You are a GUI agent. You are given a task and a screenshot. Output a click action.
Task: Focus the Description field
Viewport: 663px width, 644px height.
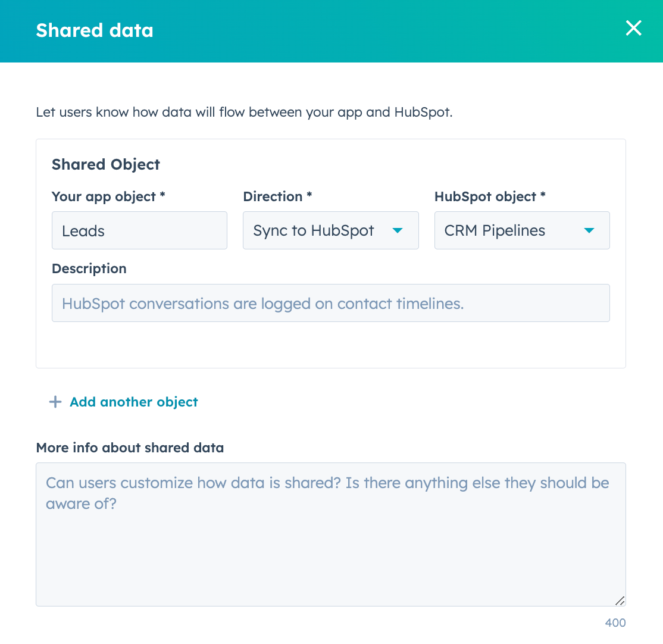(331, 303)
